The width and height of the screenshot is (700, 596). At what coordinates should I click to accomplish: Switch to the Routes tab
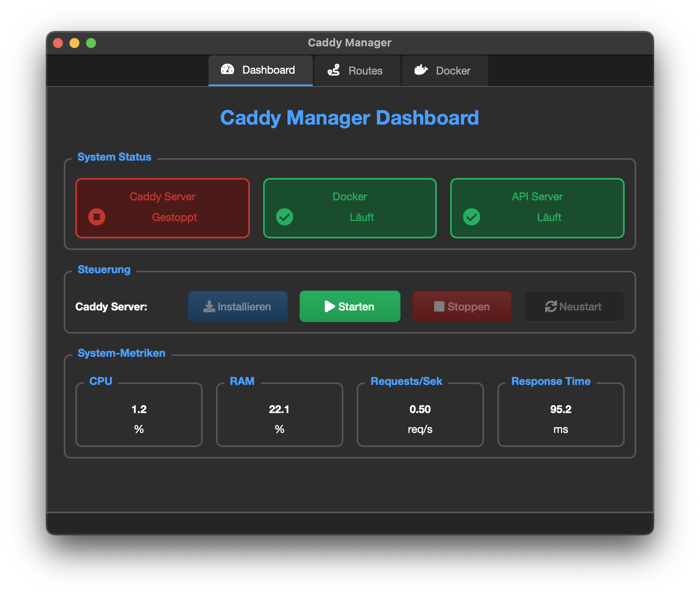tap(357, 70)
